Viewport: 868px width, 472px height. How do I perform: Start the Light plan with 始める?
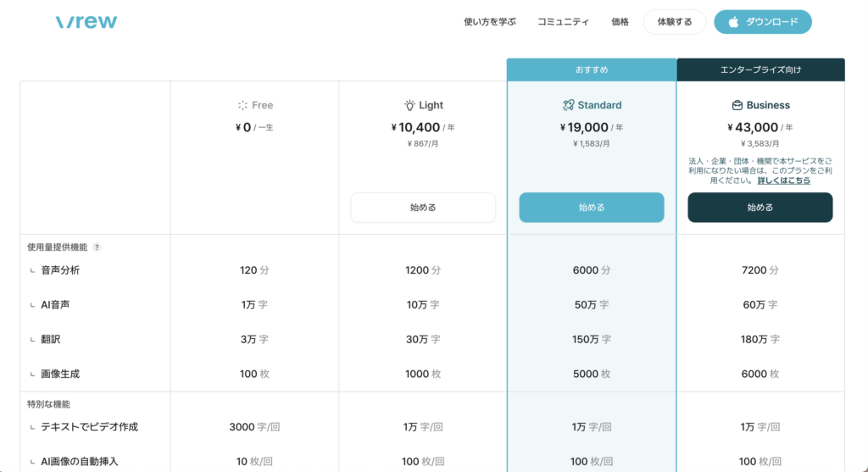[x=423, y=208]
